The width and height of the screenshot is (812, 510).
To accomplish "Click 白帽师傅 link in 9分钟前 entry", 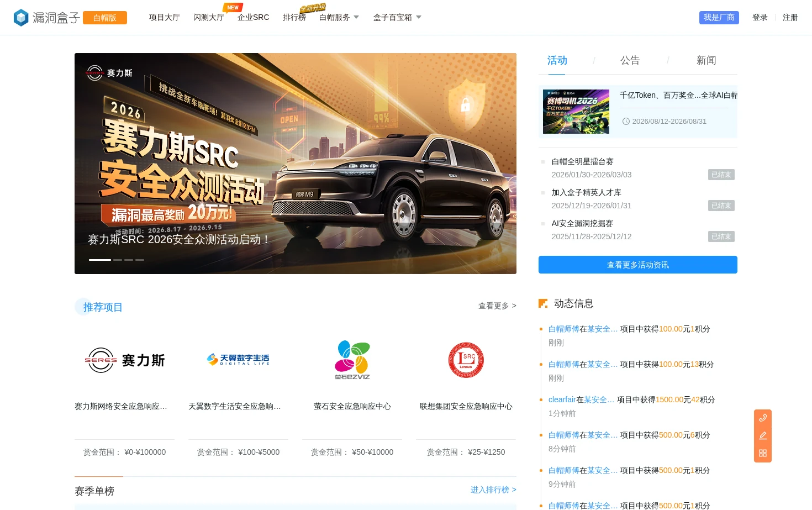I will coord(564,470).
